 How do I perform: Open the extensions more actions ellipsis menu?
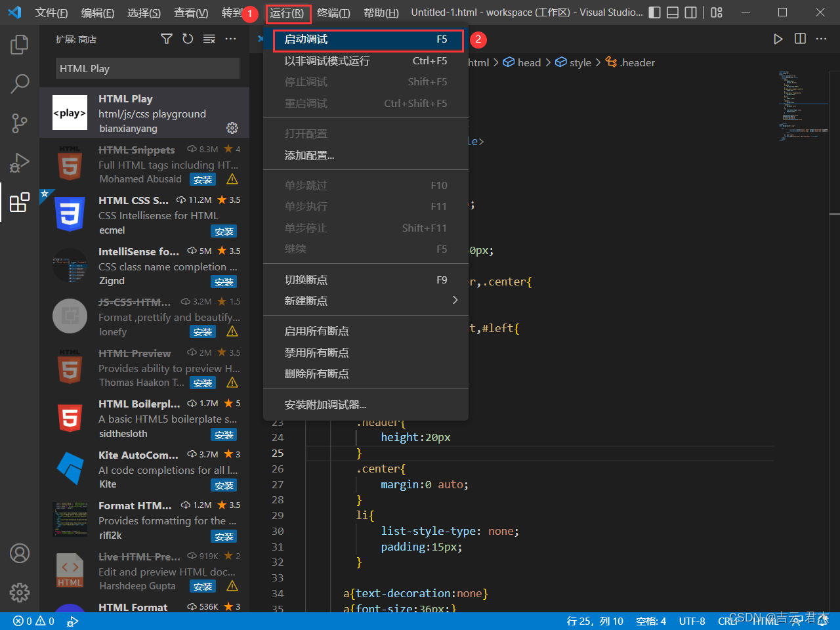[x=230, y=39]
